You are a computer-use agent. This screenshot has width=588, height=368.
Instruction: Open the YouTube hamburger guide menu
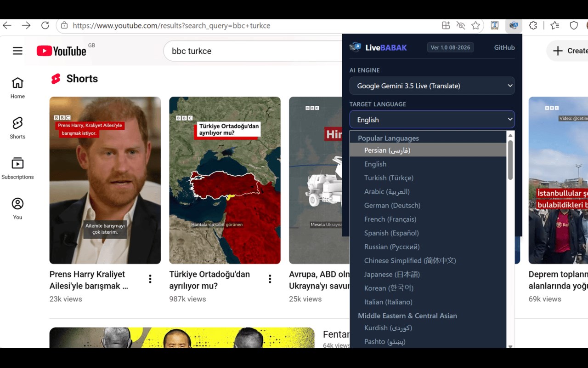(x=17, y=51)
